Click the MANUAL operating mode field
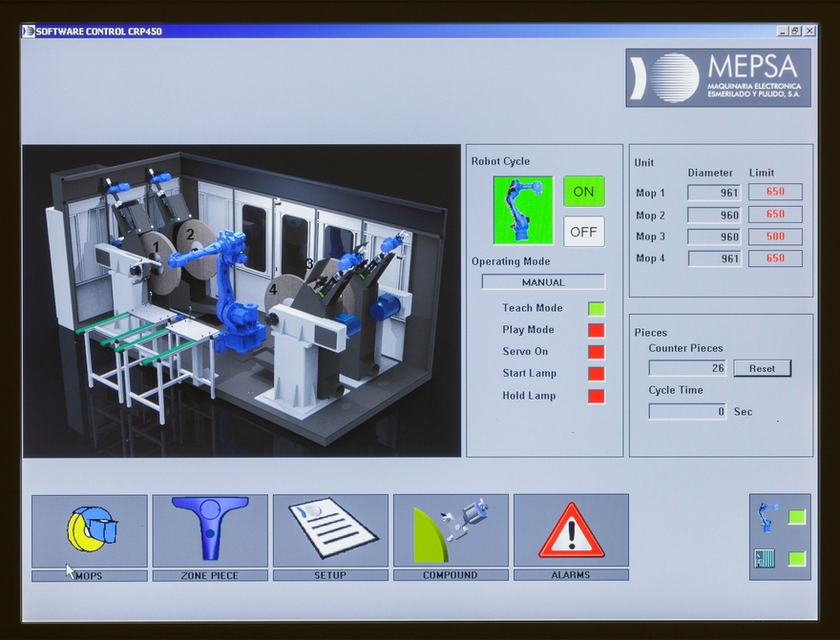 [543, 282]
